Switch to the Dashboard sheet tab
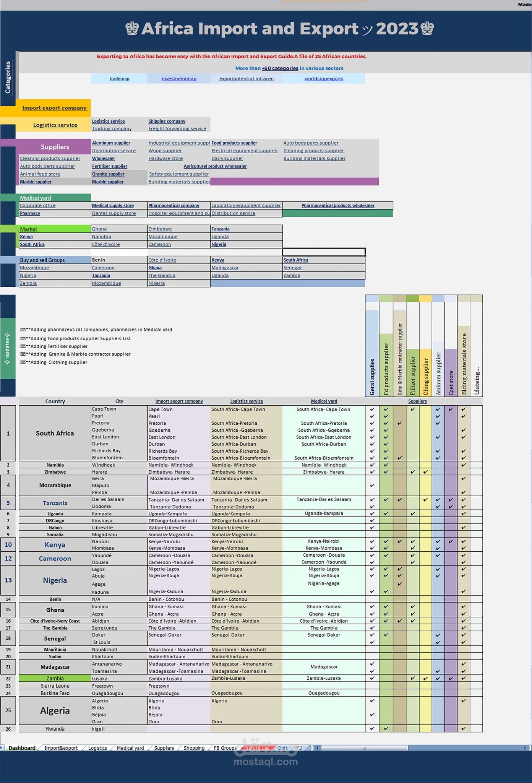This screenshot has height=783, width=532. click(22, 748)
